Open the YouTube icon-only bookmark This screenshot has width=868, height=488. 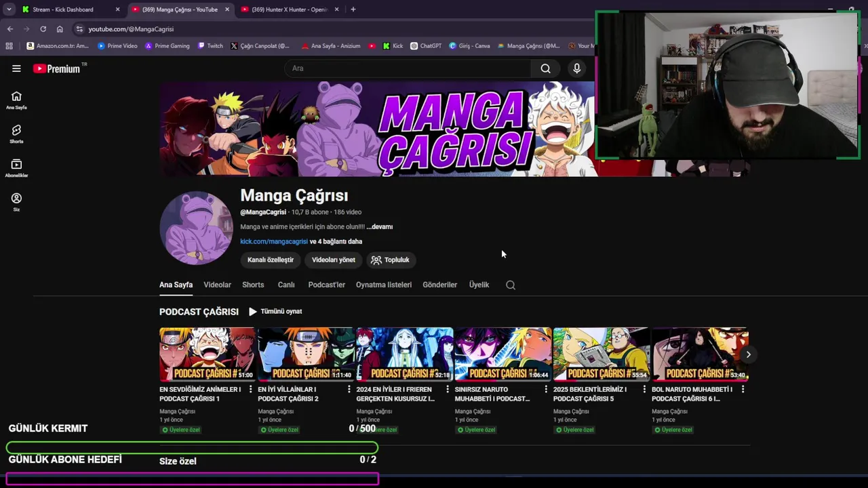372,46
